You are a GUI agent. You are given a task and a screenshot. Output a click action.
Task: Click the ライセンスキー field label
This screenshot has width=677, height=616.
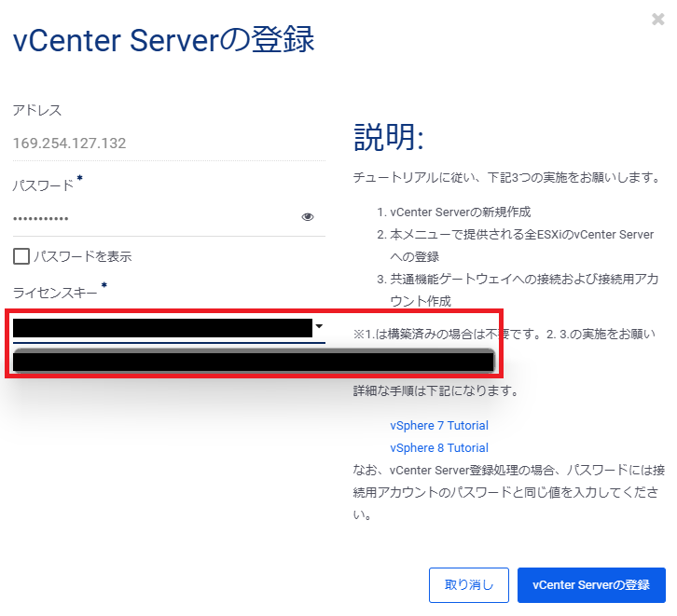coord(55,293)
